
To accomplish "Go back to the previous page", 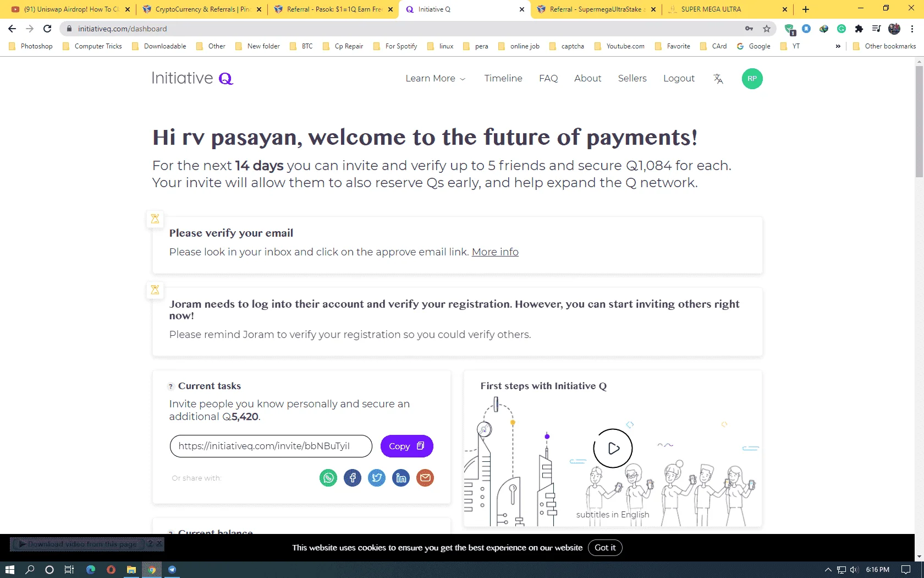I will [x=12, y=29].
